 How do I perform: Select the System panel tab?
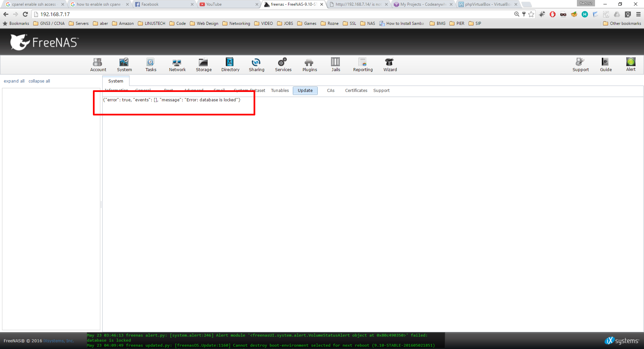tap(116, 81)
